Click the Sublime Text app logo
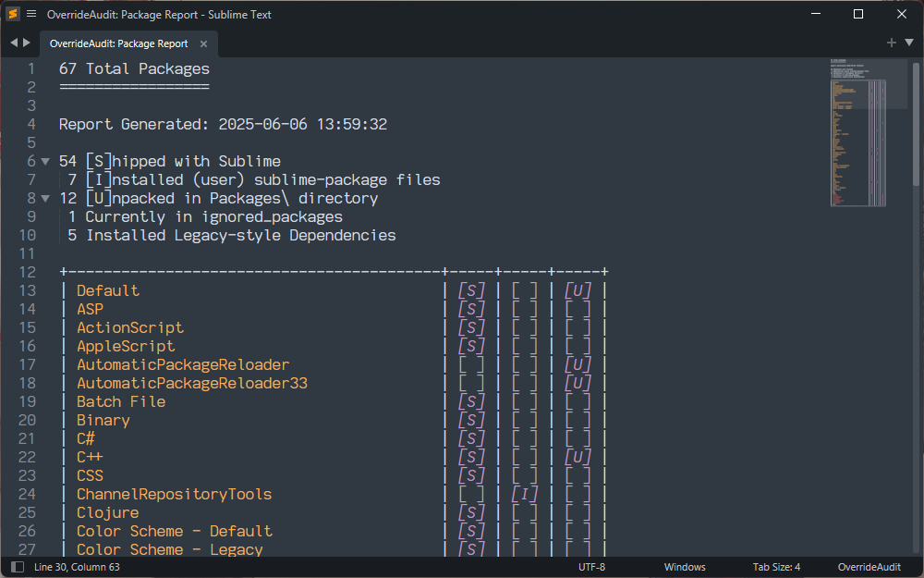Screen dimensions: 924x578 [x=13, y=14]
